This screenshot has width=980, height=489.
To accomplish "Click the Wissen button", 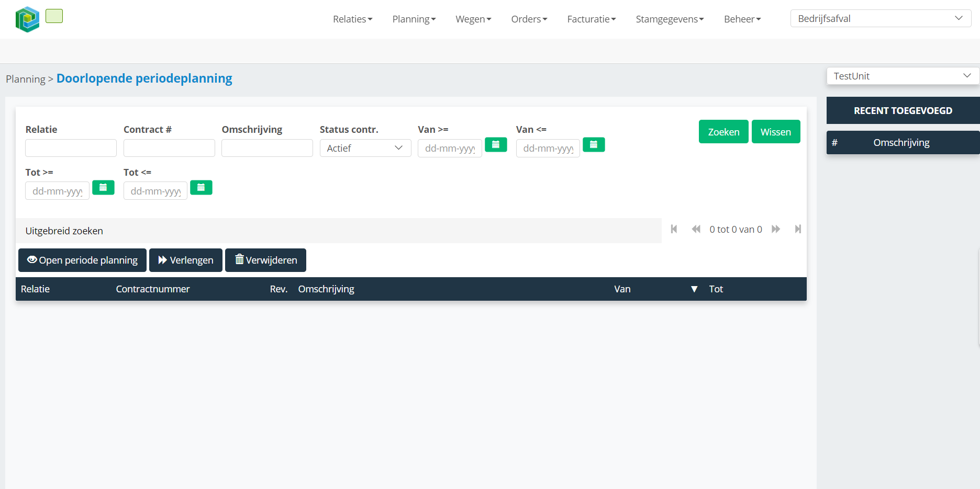I will (x=776, y=132).
